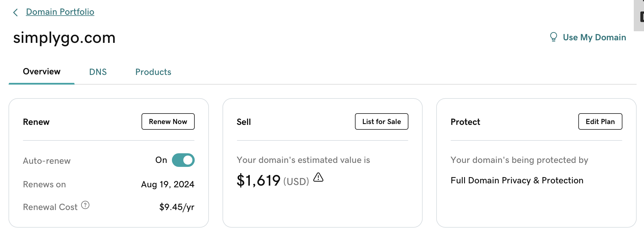Click the List for Sale button
This screenshot has height=235, width=644.
pyautogui.click(x=381, y=121)
